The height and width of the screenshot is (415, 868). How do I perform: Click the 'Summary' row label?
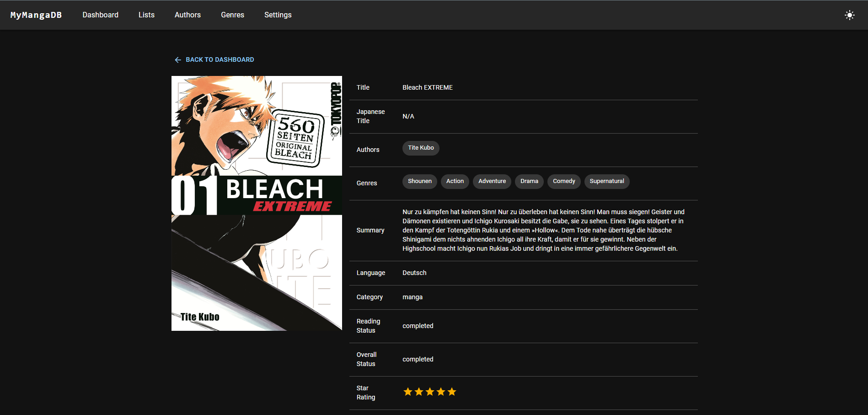(x=370, y=230)
